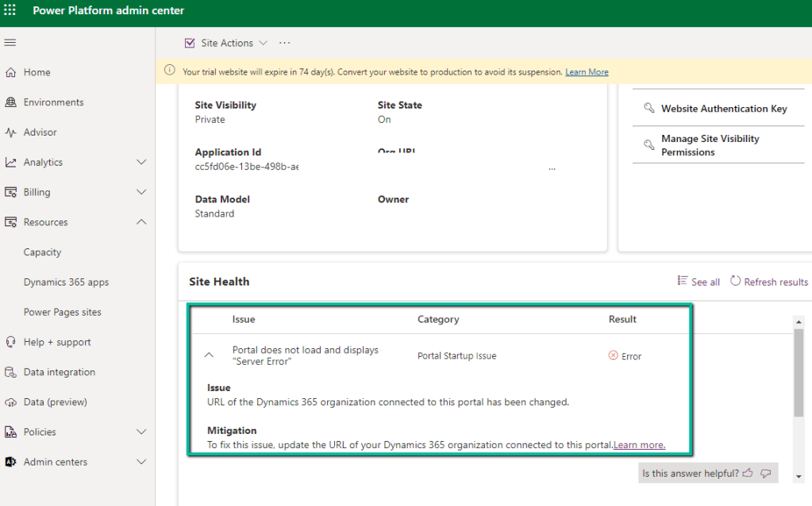Click the Site Health vertical scrollbar
The image size is (812, 506).
coord(799,371)
